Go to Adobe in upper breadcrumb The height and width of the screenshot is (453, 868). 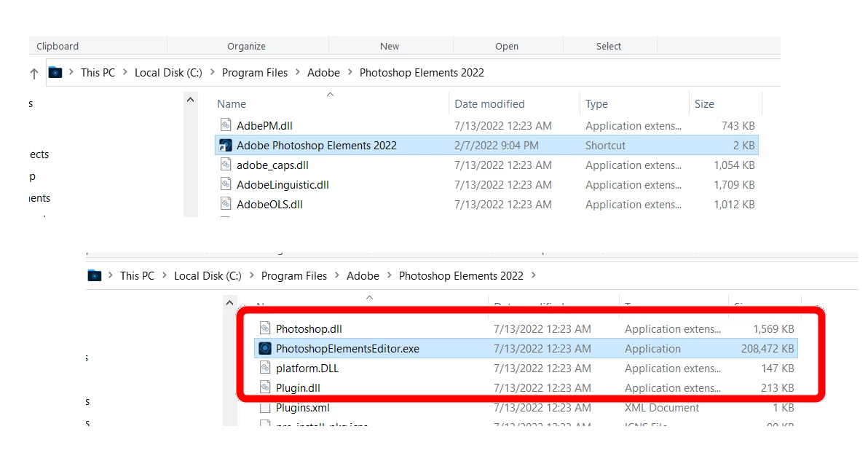[323, 73]
